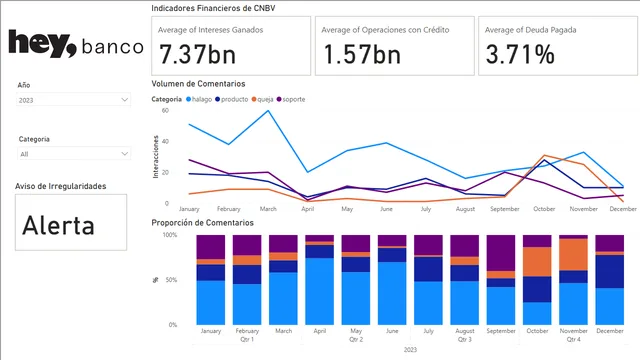This screenshot has width=640, height=360.
Task: Click the August stacked bar
Action: coord(464,280)
